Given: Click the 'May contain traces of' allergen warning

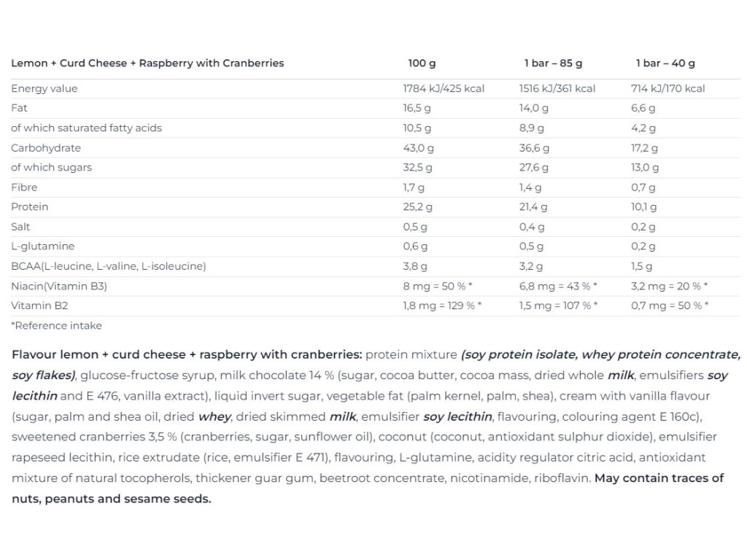Looking at the screenshot, I should pyautogui.click(x=659, y=478).
